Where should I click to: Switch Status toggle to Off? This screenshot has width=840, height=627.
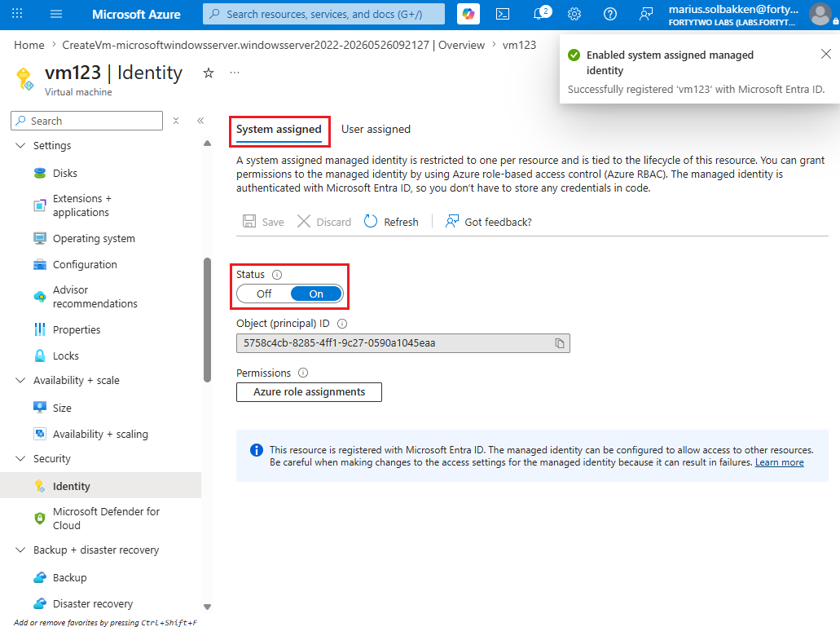coord(264,294)
